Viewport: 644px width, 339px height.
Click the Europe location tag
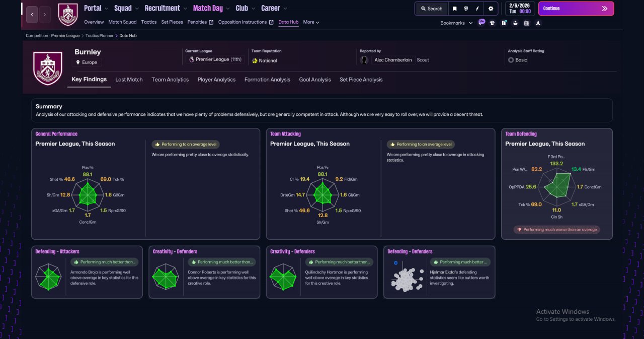coord(87,62)
